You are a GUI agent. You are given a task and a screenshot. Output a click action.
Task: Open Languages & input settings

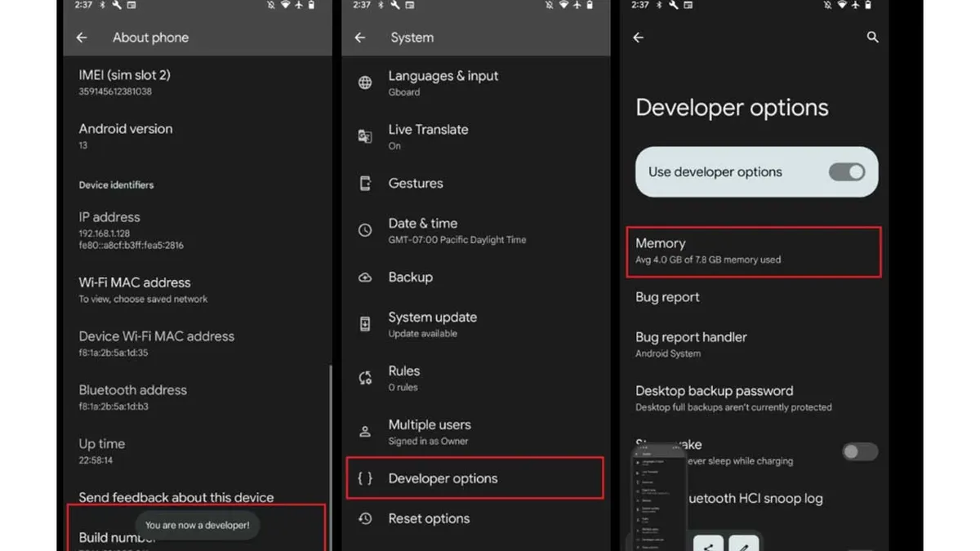pyautogui.click(x=476, y=82)
